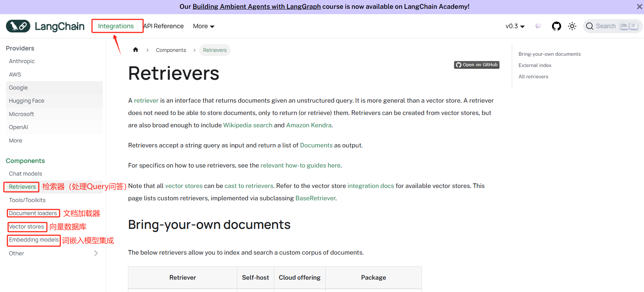Open More under Providers
This screenshot has height=292, width=644.
16,140
